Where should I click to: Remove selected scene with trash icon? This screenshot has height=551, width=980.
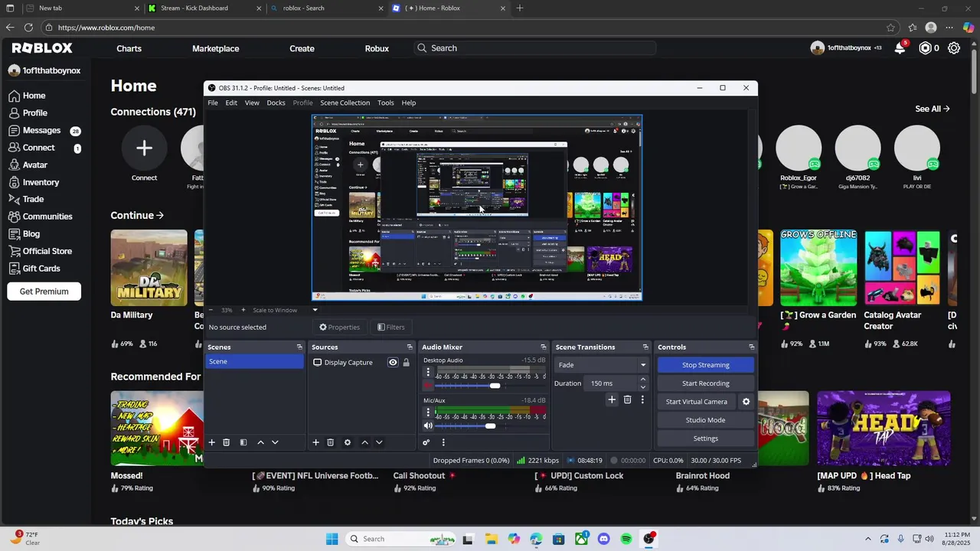coord(226,442)
